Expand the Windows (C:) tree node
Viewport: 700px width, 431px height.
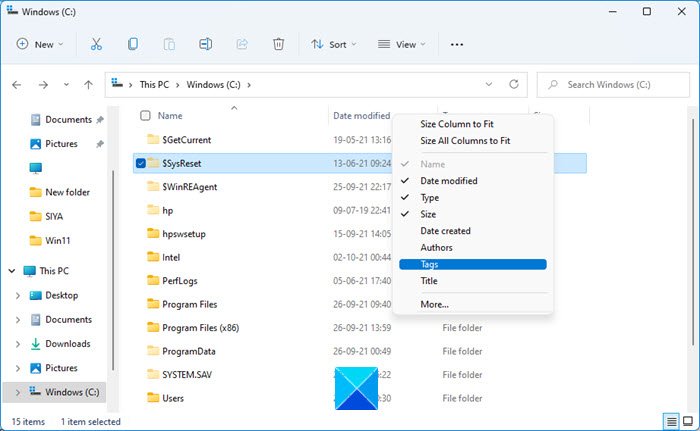(x=18, y=392)
